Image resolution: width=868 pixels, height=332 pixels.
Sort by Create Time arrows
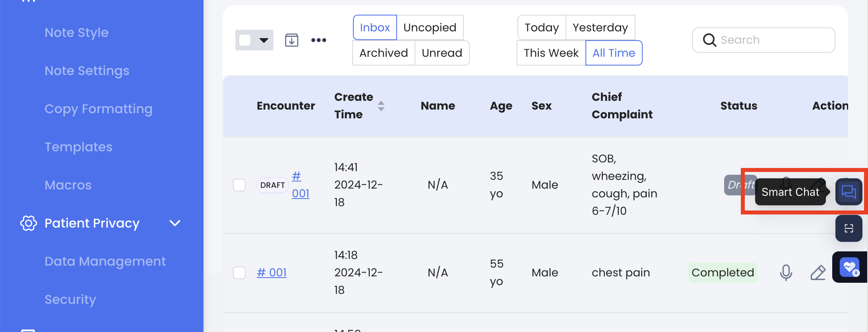[381, 106]
